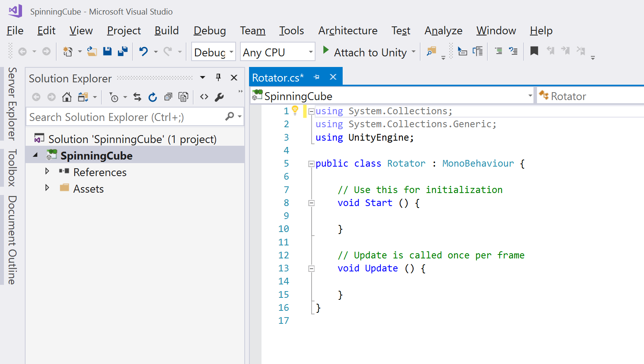Image resolution: width=644 pixels, height=364 pixels.
Task: Go to next bookmark icon
Action: [566, 51]
